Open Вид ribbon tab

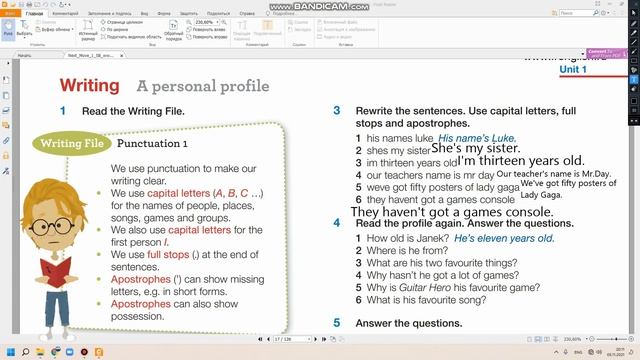(x=144, y=13)
